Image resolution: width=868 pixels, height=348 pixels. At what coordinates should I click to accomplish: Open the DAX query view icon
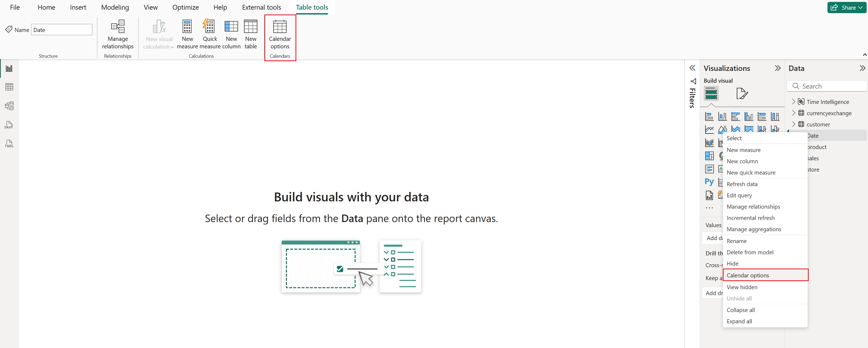[x=9, y=125]
